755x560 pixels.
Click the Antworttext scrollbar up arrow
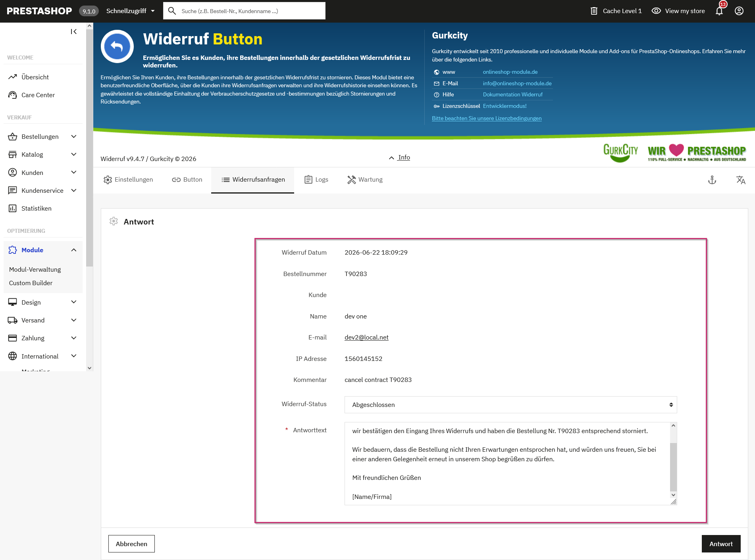[x=673, y=426]
